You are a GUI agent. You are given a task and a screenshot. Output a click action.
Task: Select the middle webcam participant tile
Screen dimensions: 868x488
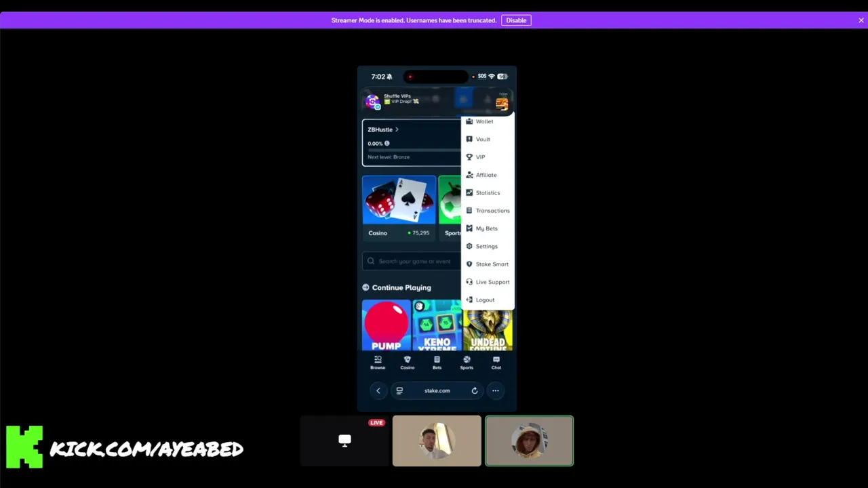[x=437, y=441]
